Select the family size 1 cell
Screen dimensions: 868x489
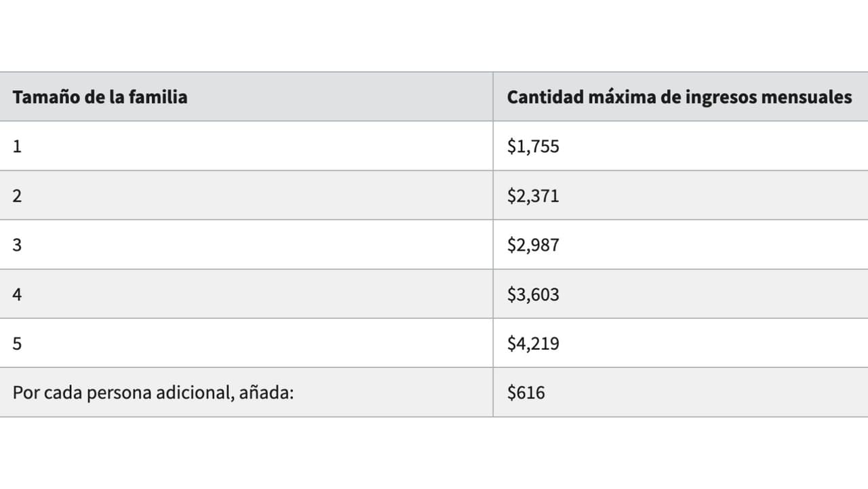click(x=17, y=146)
